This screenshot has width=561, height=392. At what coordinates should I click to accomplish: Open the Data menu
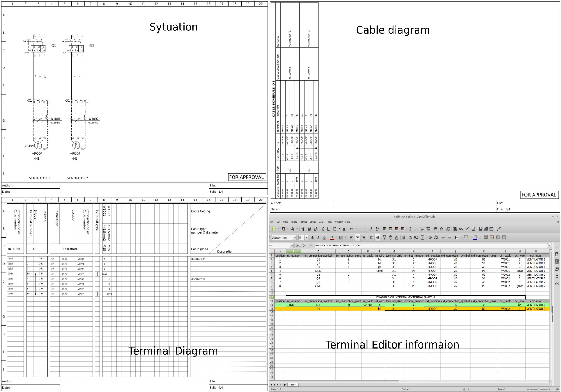click(321, 222)
